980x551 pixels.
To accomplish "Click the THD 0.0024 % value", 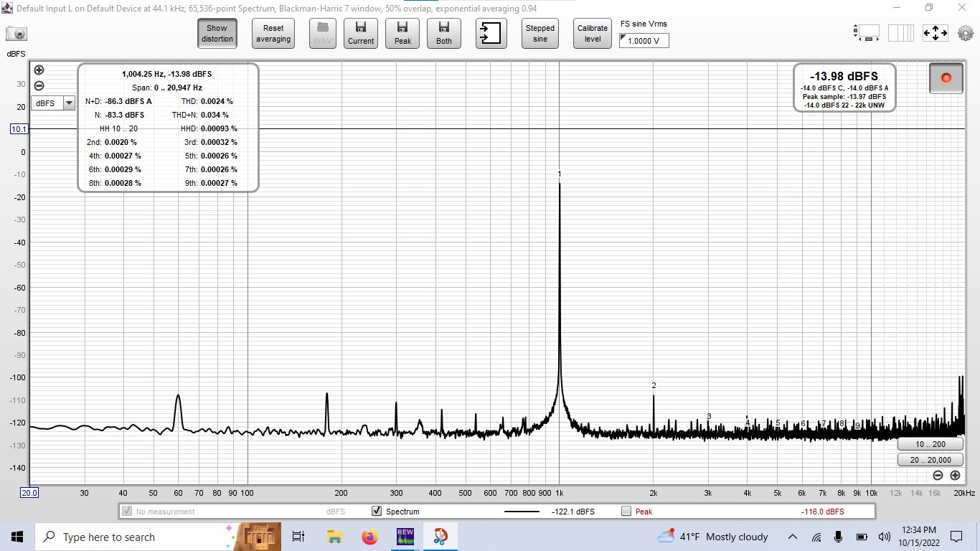I will click(217, 101).
